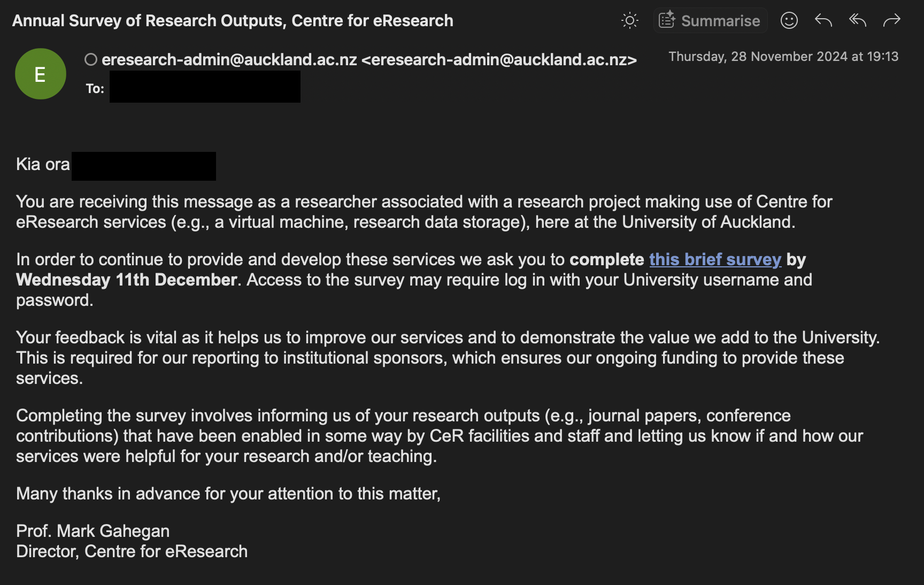924x585 pixels.
Task: Click the 'Many thanks in advance' closing line
Action: coord(228,494)
